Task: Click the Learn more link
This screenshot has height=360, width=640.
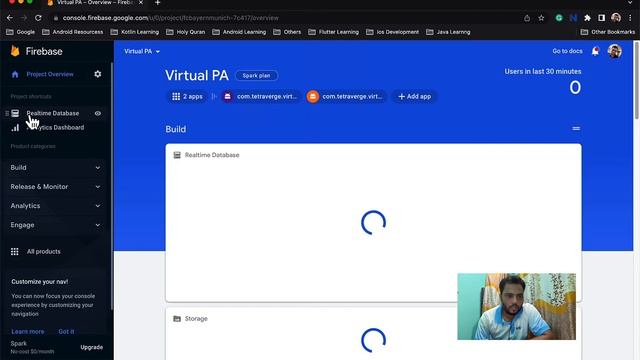Action: pos(27,331)
